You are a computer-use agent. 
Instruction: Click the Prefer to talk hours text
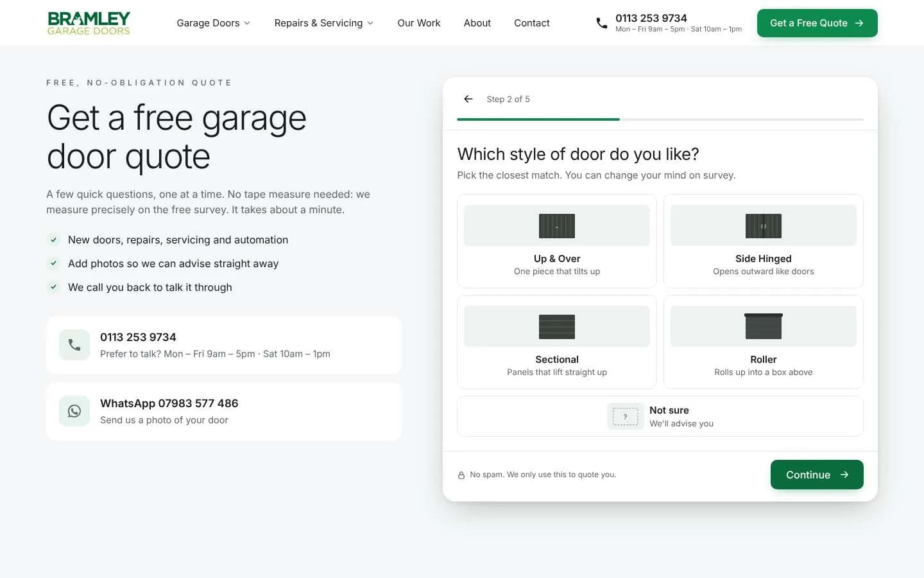(x=215, y=354)
